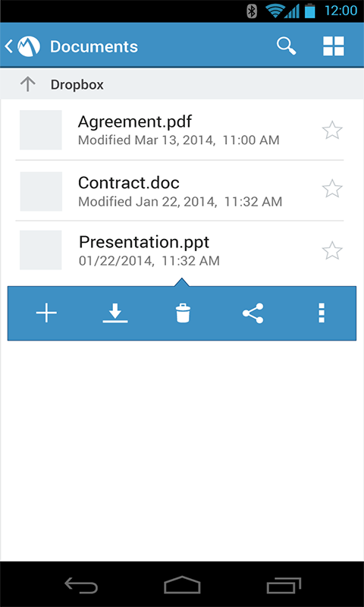Star the Contract.doc file
Image resolution: width=364 pixels, height=607 pixels.
[332, 188]
